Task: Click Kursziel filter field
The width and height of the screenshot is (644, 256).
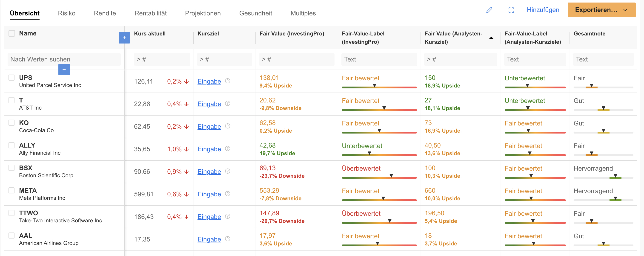Action: (x=224, y=59)
